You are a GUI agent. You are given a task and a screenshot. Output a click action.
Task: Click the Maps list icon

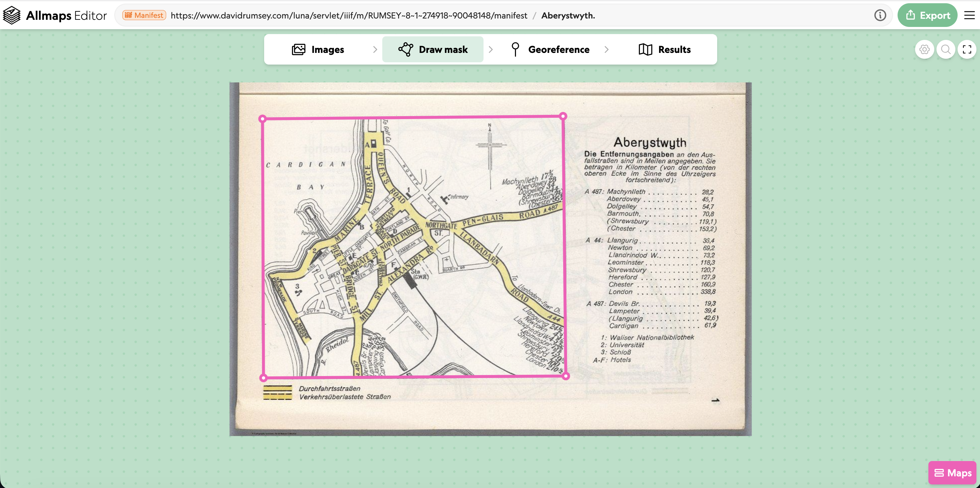tap(939, 473)
